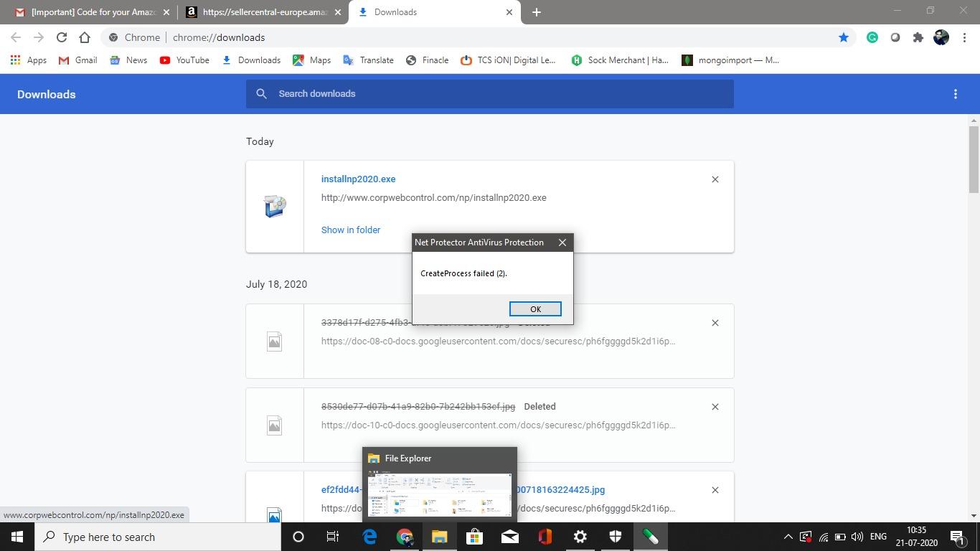Viewport: 980px width, 551px height.
Task: Reload the Downloads page
Action: tap(62, 37)
